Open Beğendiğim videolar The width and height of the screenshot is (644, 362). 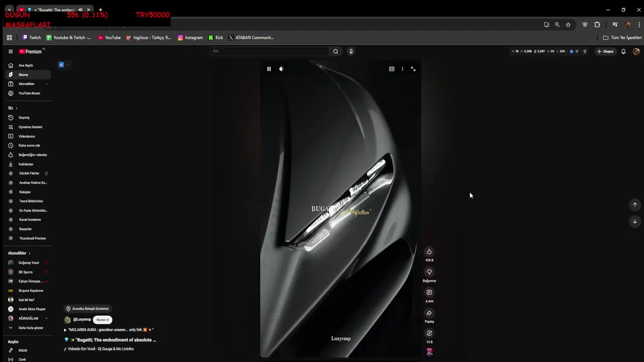click(x=28, y=155)
